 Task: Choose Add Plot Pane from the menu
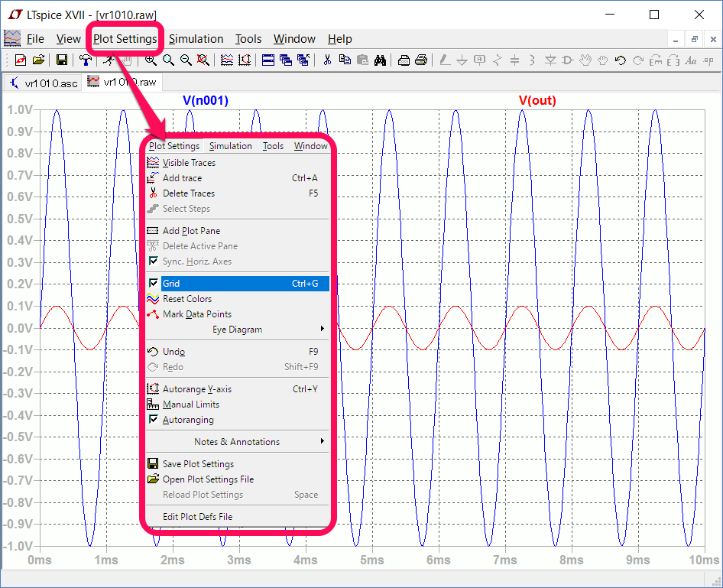[238, 231]
